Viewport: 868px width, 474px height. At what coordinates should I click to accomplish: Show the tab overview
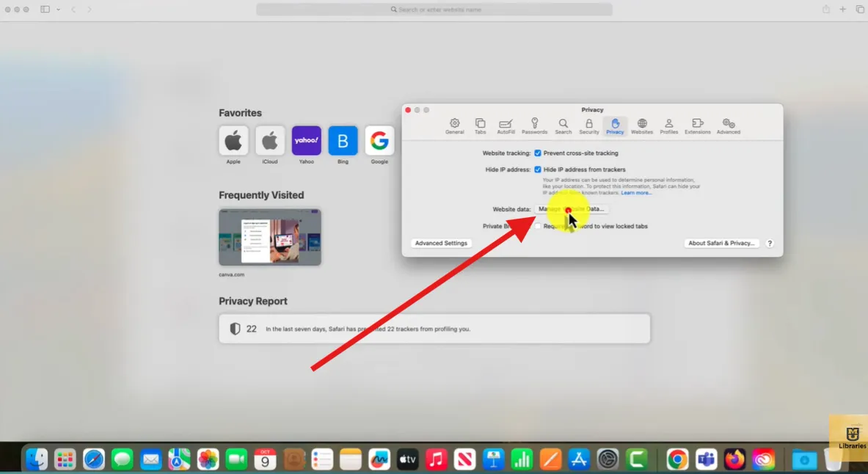860,10
